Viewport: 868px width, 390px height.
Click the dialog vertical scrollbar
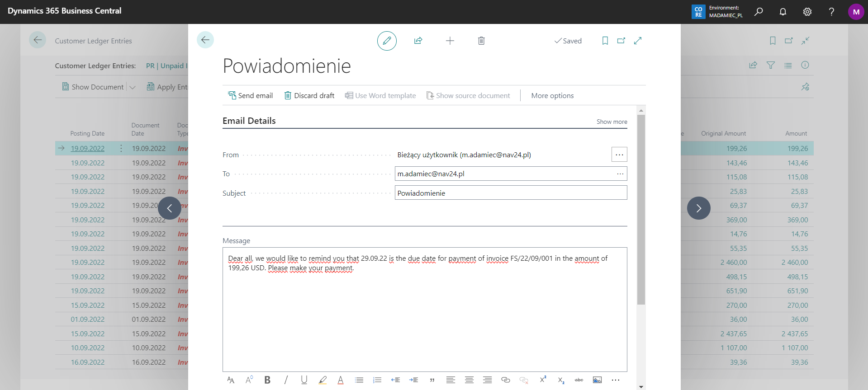click(x=641, y=210)
